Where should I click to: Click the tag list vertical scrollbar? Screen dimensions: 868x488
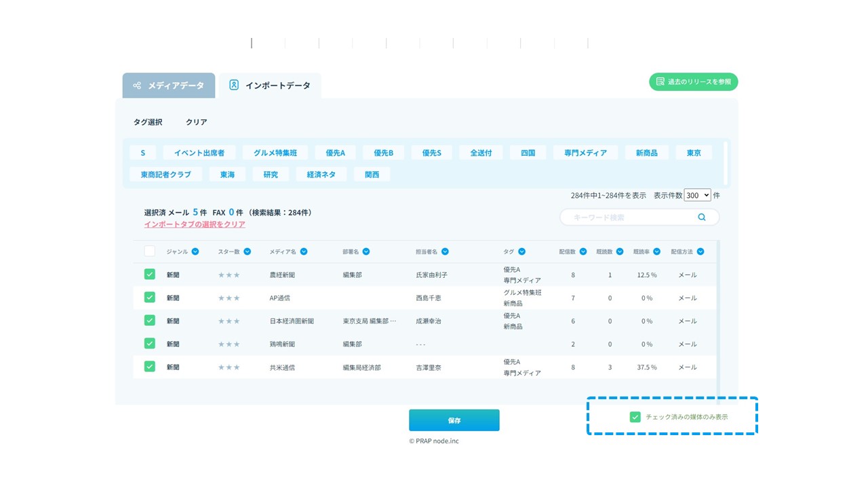726,163
